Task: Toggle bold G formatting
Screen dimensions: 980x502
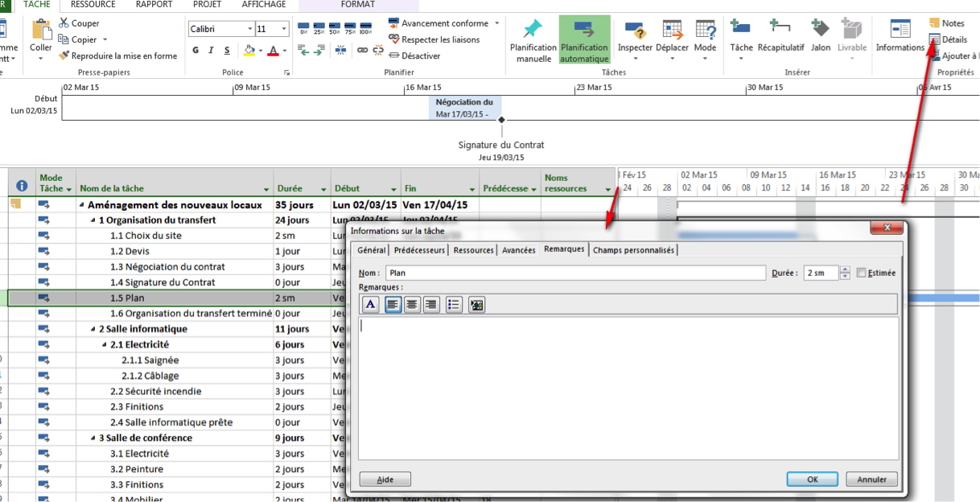Action: pos(196,50)
